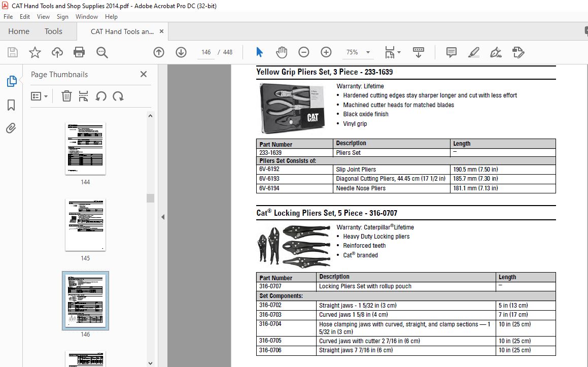Close the Page Thumbnails panel
This screenshot has height=367, width=588.
coord(143,74)
